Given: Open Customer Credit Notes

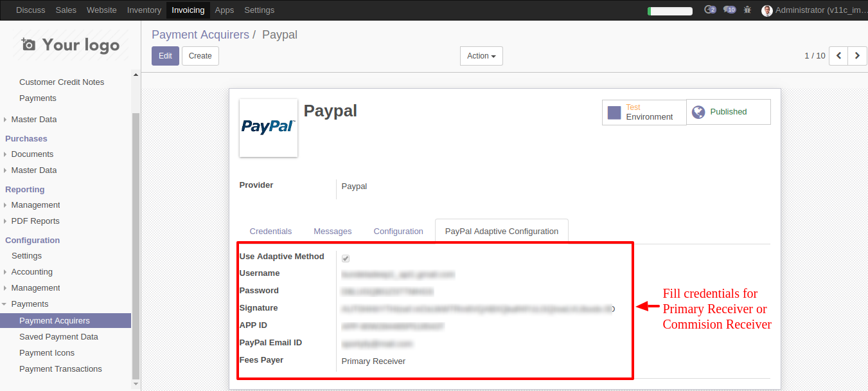Looking at the screenshot, I should pyautogui.click(x=62, y=82).
